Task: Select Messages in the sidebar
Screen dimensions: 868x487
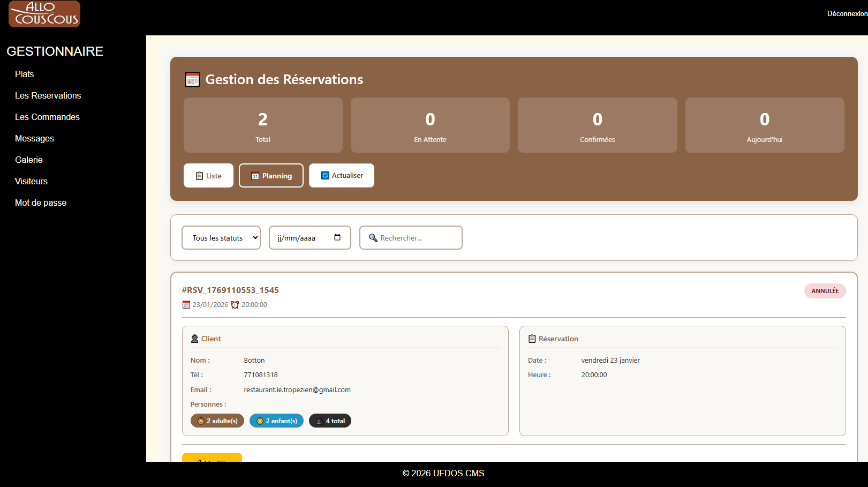Action: [x=34, y=138]
